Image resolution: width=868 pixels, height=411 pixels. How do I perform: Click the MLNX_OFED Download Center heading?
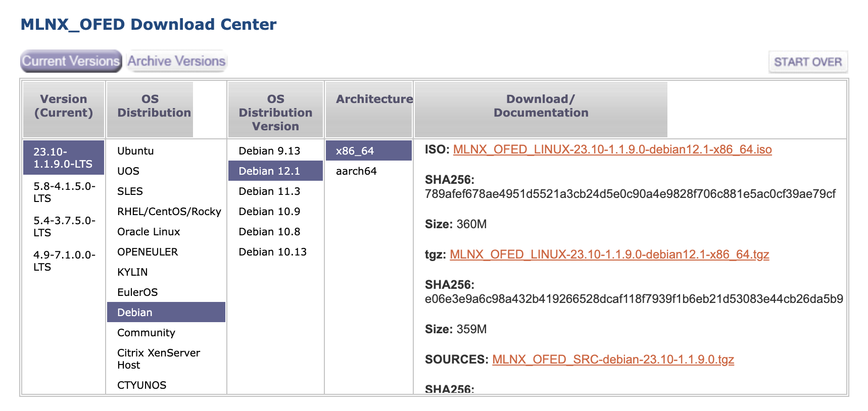click(x=149, y=24)
